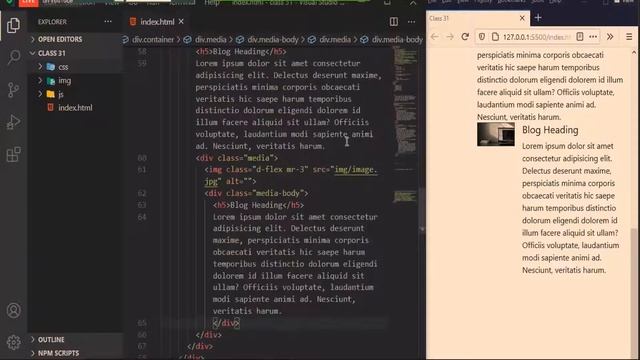Click first div.media breadcrumb
Image resolution: width=640 pixels, height=360 pixels.
click(x=210, y=40)
